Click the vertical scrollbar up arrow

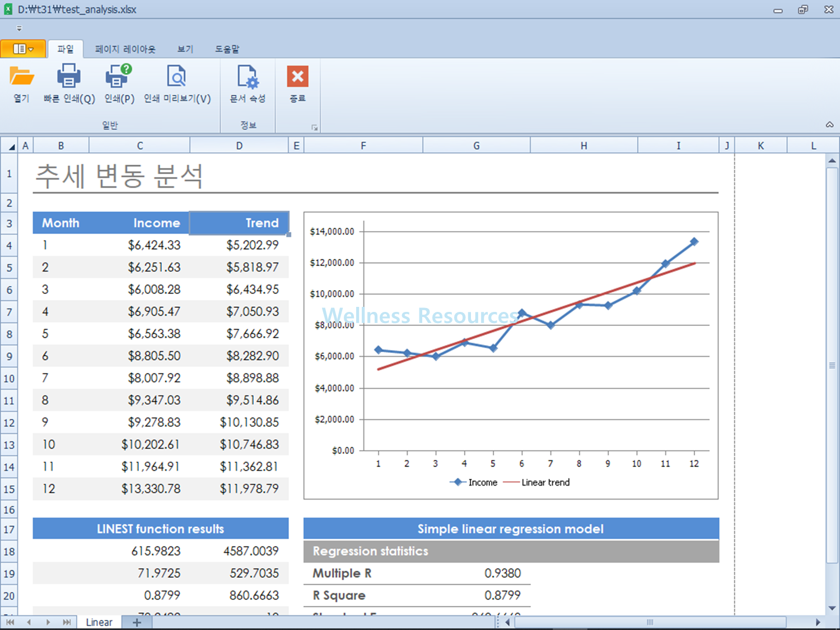pos(832,161)
